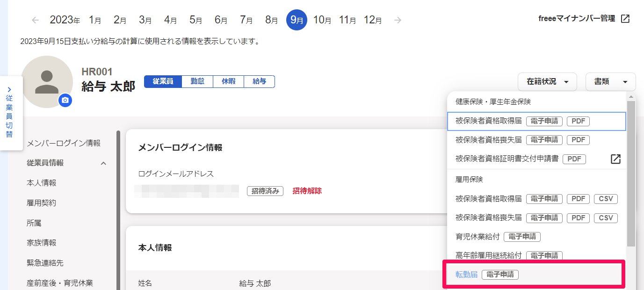Select month 12月
Image resolution: width=644 pixels, height=290 pixels.
373,20
